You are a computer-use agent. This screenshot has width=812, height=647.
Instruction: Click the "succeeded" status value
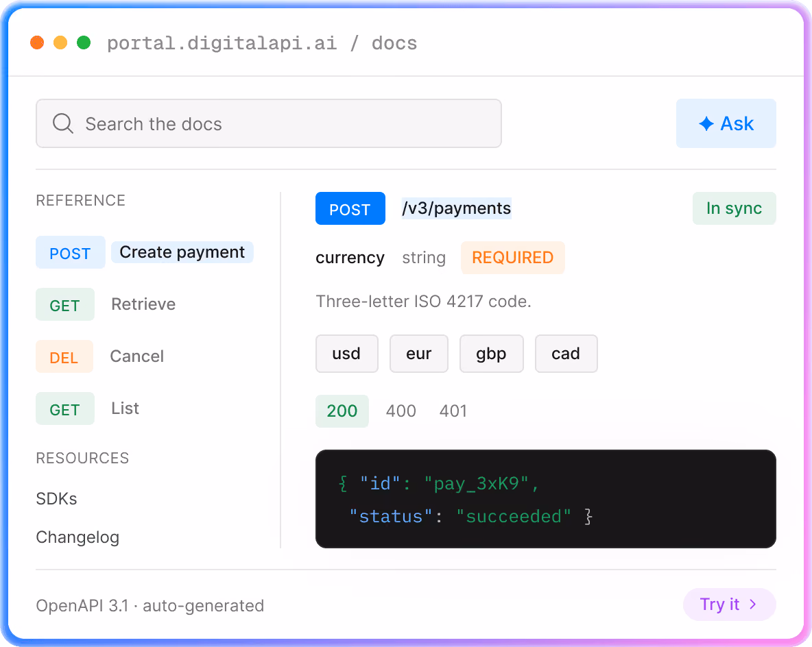[x=513, y=517]
